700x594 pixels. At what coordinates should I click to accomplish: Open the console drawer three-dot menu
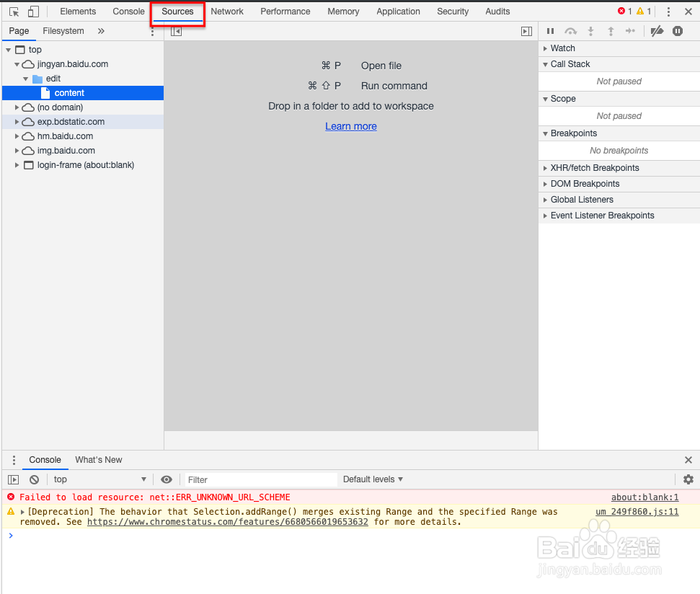click(14, 460)
